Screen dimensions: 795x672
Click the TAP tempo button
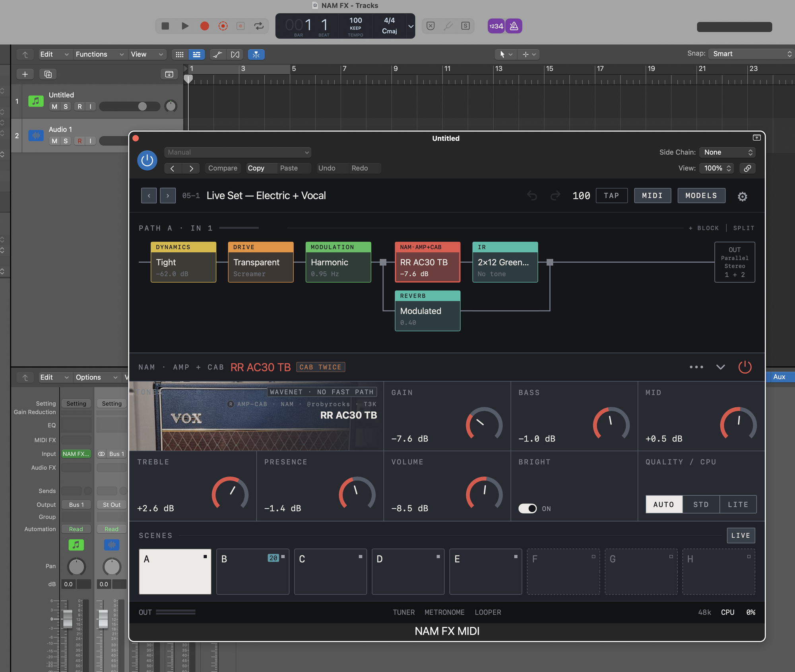tap(611, 196)
